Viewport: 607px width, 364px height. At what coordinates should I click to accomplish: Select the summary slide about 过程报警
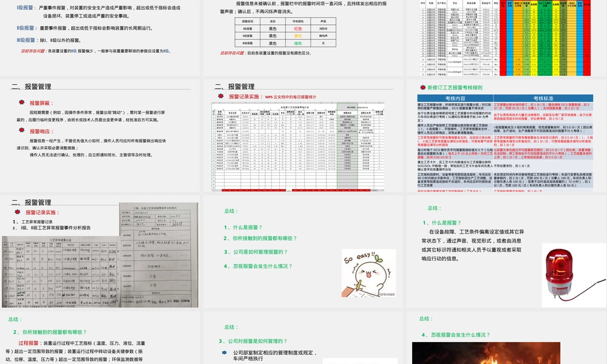click(x=100, y=338)
